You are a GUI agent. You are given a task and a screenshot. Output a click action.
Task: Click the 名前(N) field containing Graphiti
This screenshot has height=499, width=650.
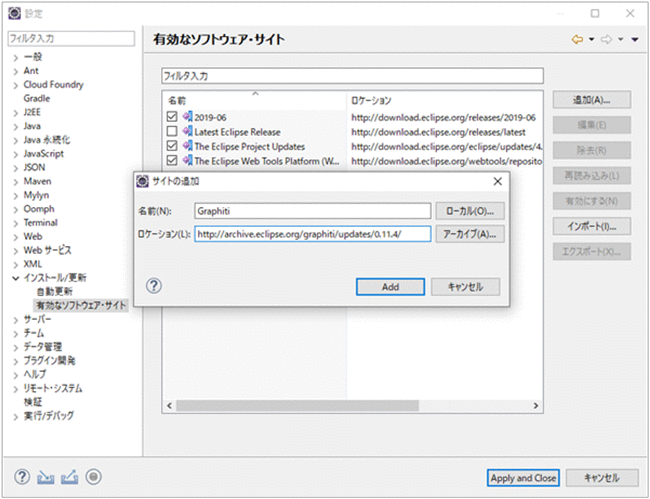tap(313, 211)
